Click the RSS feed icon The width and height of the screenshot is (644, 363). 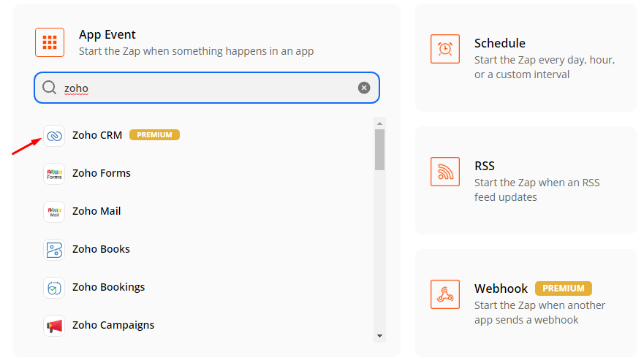point(445,172)
